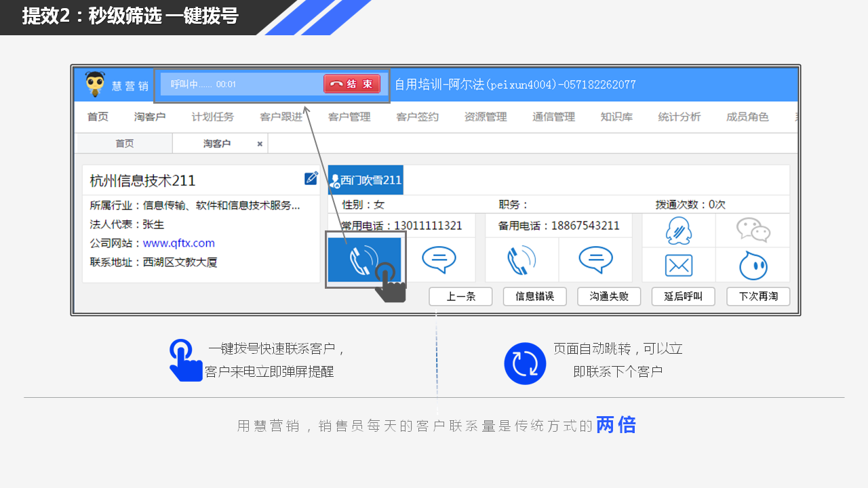Send an email via the envelope icon

[678, 265]
